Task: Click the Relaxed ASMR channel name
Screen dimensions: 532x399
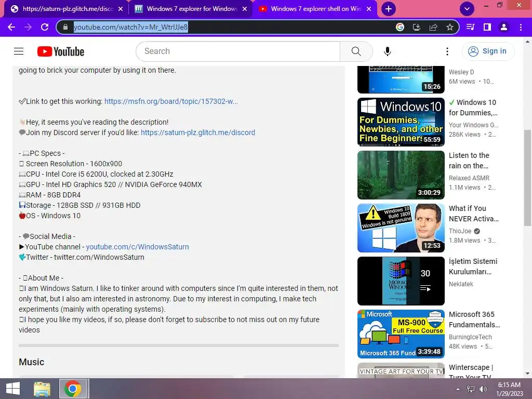Action: [469, 178]
